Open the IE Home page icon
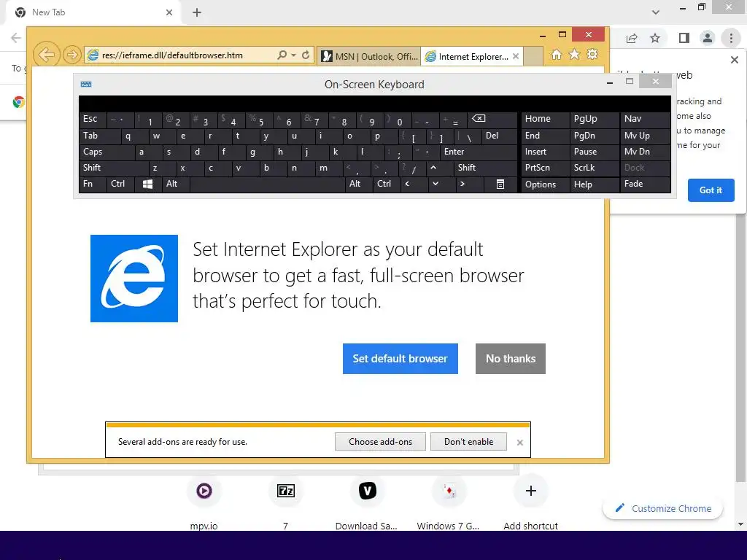Screen dimensions: 747x560 (556, 54)
